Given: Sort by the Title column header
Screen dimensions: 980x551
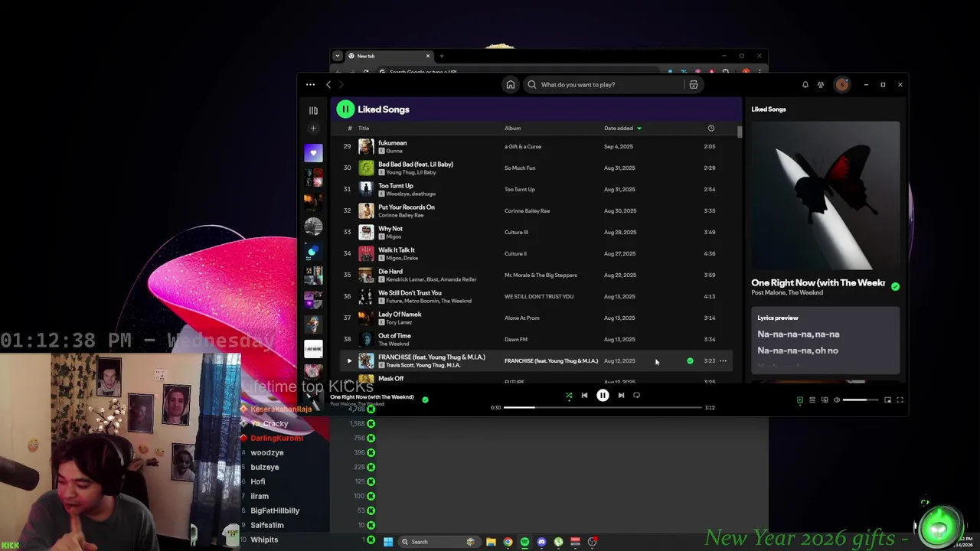Looking at the screenshot, I should coord(364,129).
